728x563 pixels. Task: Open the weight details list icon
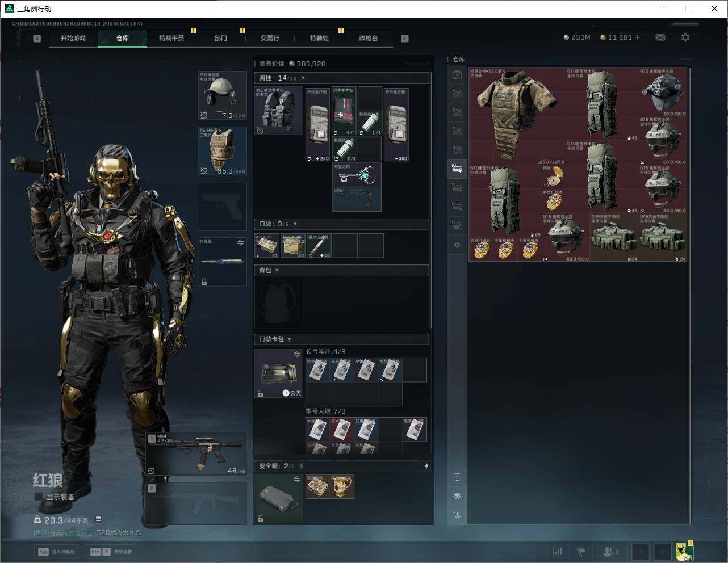tap(98, 519)
